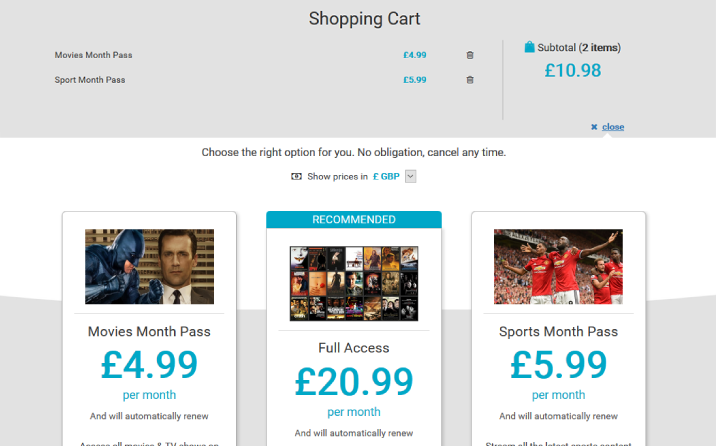
Task: Click the banknote icon beside Show prices
Action: 296,177
